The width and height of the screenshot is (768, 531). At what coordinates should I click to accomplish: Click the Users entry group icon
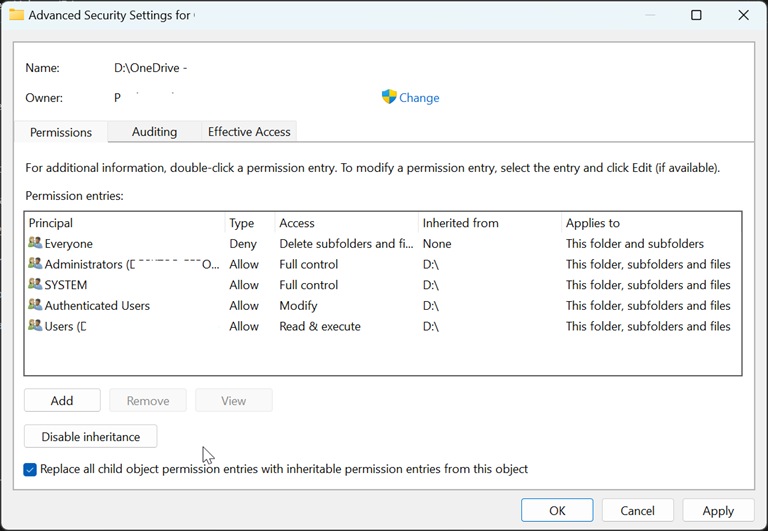click(36, 326)
